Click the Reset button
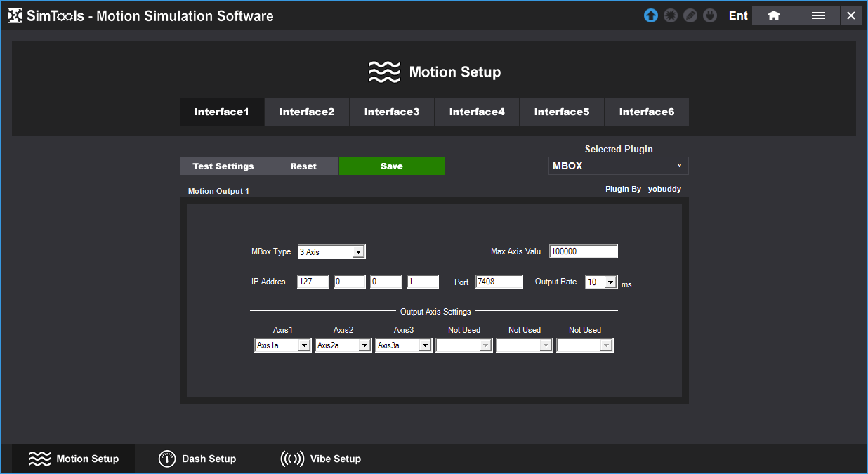 point(303,166)
